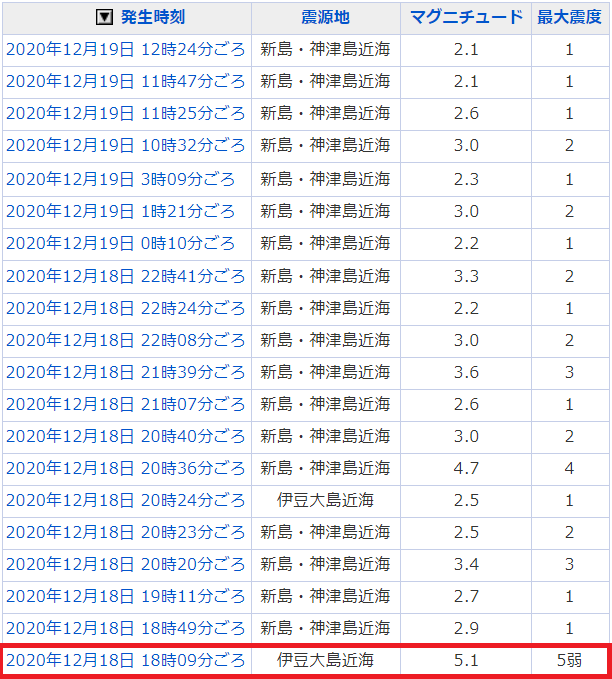Open 2020年12月18日 20時36分ごろ earthquake entry

click(126, 468)
